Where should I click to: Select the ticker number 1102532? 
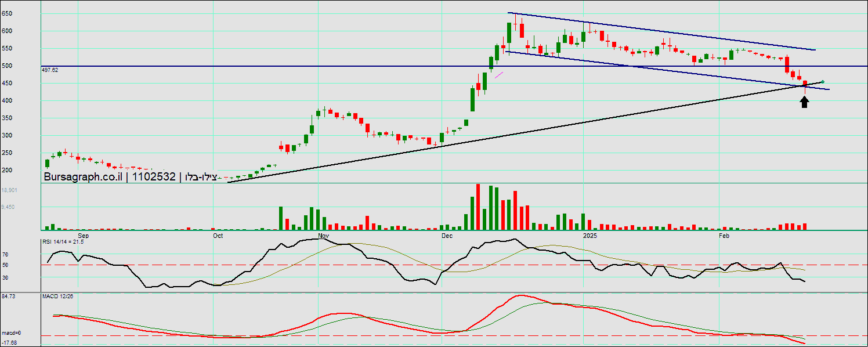154,177
